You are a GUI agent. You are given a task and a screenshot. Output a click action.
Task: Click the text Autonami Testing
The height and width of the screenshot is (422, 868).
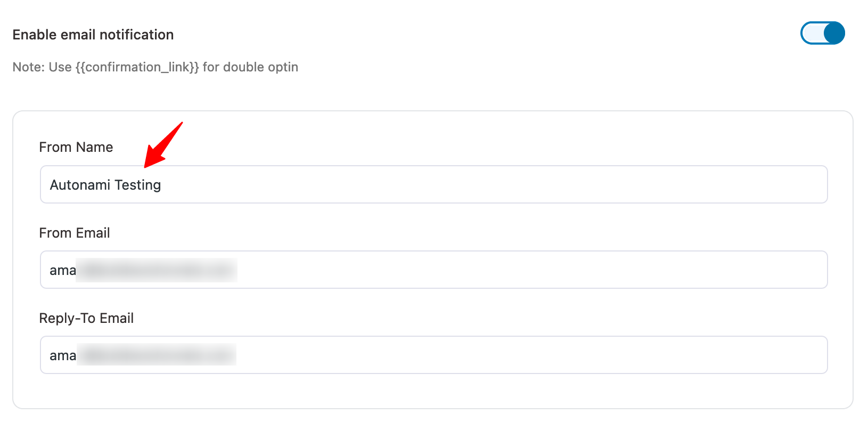point(105,184)
